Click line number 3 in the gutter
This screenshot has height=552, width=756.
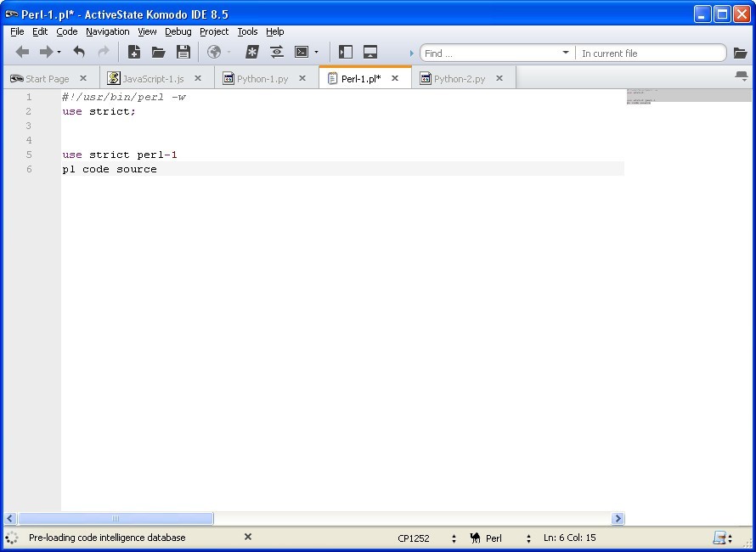(x=29, y=126)
